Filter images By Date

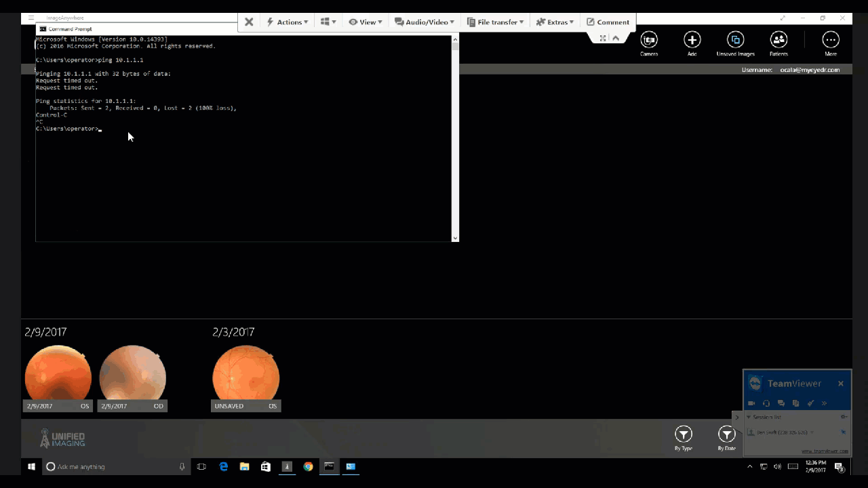click(x=726, y=434)
